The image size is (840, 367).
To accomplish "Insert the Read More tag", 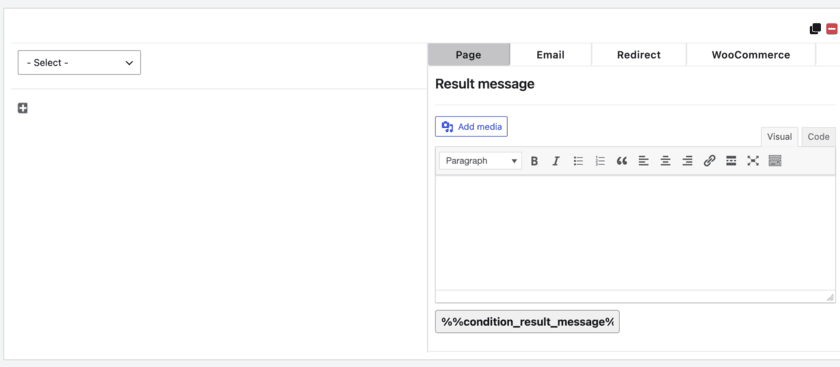I will 731,161.
